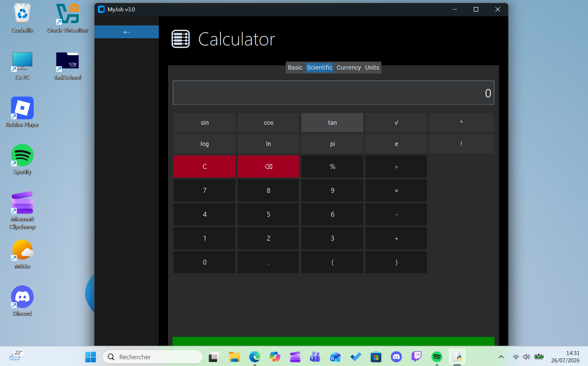Click the decimal point key
Viewport: 588px width, 366px height.
click(268, 262)
